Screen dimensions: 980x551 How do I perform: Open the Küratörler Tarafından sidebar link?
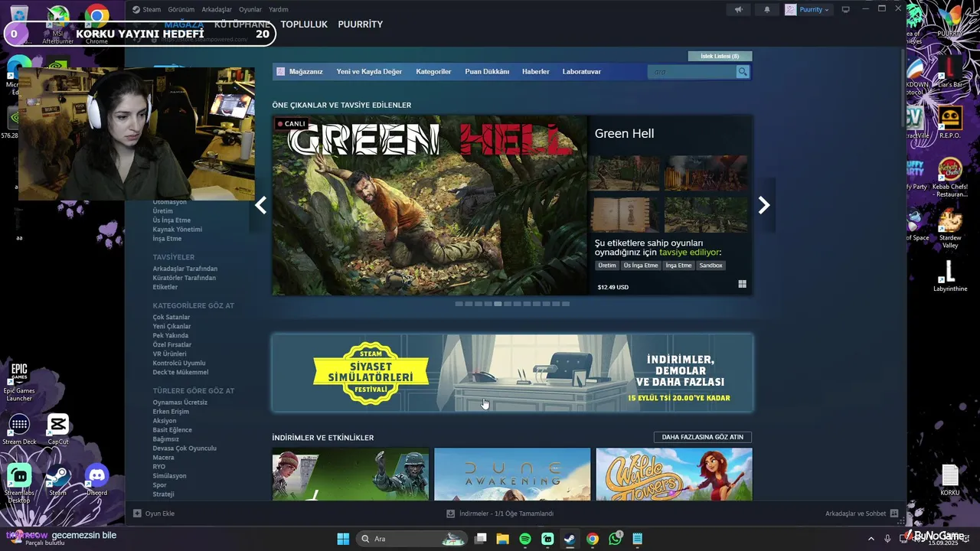[x=184, y=278]
